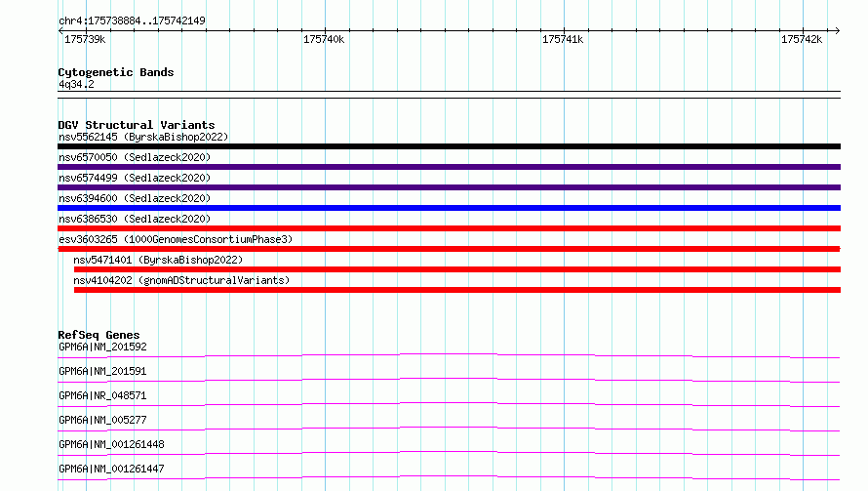This screenshot has height=491, width=868.
Task: Click the 175741k ruler label
Action: pos(563,39)
